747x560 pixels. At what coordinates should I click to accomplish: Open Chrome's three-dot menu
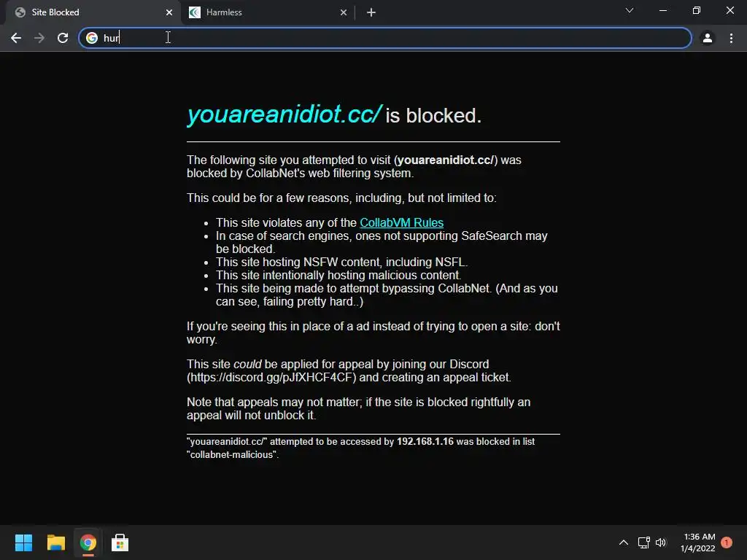[731, 38]
